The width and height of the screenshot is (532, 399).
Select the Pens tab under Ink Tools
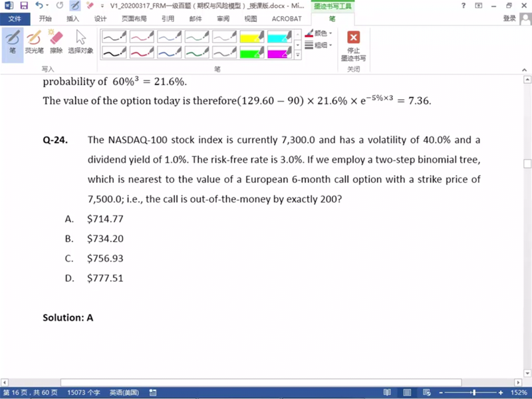[x=332, y=19]
